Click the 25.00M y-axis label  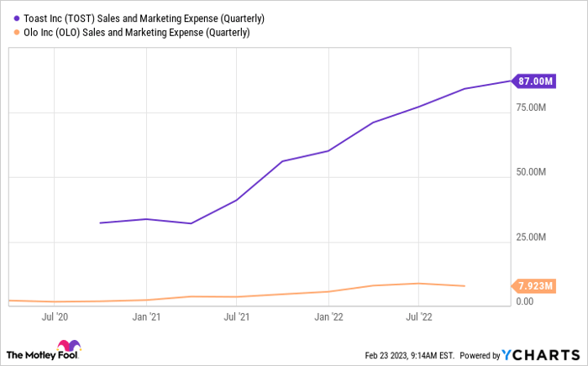tap(531, 237)
